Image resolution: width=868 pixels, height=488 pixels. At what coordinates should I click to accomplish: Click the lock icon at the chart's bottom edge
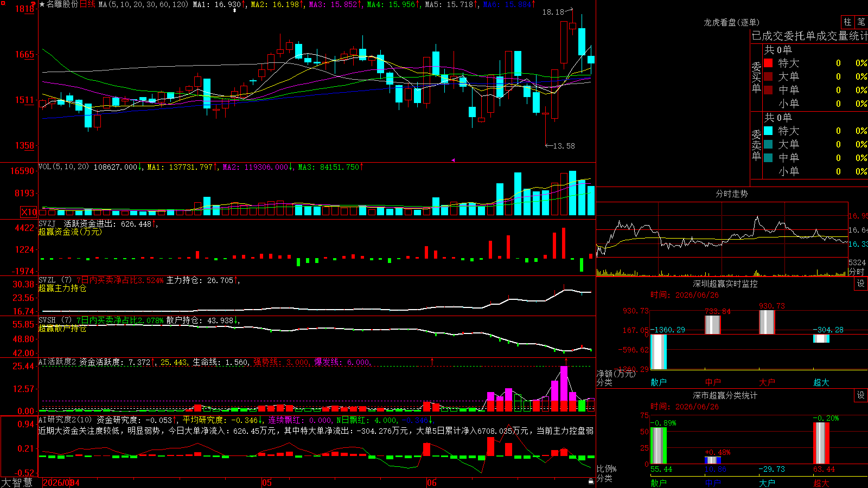[x=591, y=481]
